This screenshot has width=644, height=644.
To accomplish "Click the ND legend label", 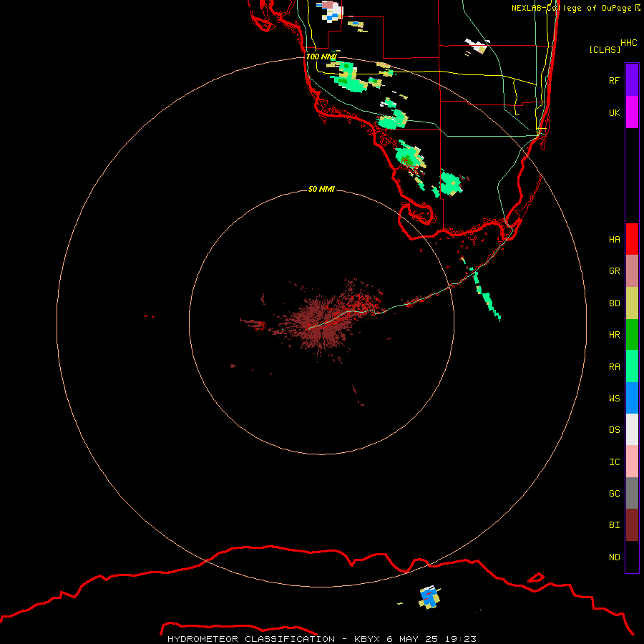I will (x=615, y=557).
